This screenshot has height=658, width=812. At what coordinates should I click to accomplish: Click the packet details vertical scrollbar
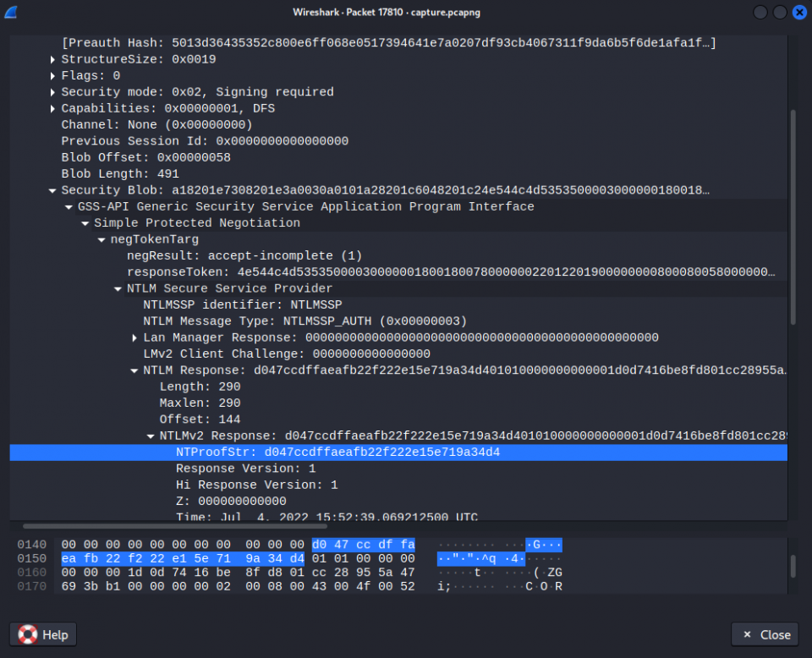coord(793,217)
